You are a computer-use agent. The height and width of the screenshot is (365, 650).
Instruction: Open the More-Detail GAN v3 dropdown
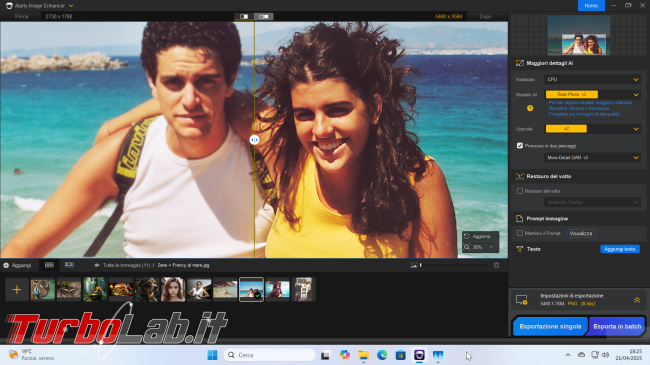(x=592, y=158)
